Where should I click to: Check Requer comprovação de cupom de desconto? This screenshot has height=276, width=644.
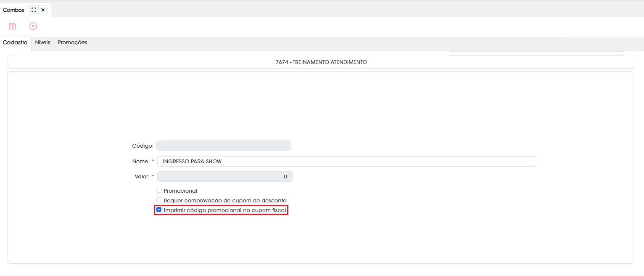tap(159, 200)
